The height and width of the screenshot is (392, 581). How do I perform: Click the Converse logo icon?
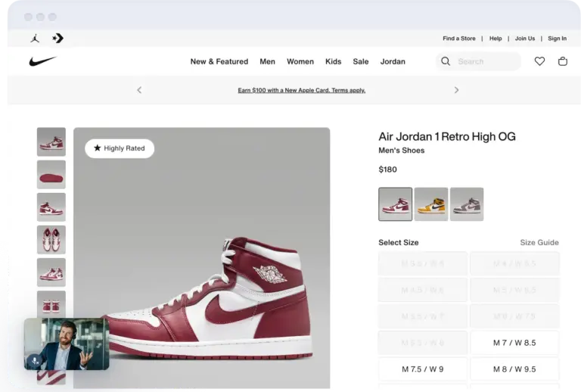(x=57, y=39)
